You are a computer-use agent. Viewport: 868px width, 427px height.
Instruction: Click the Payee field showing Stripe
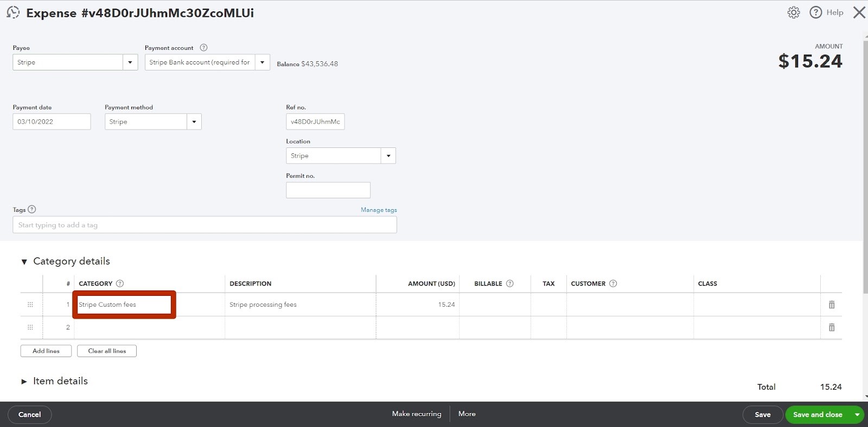[x=68, y=62]
